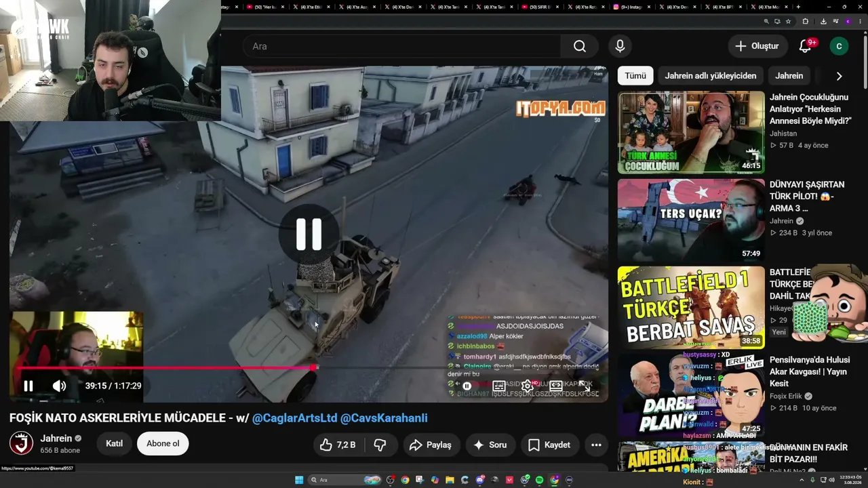
Task: Start voice search with the microphone icon
Action: coord(620,46)
